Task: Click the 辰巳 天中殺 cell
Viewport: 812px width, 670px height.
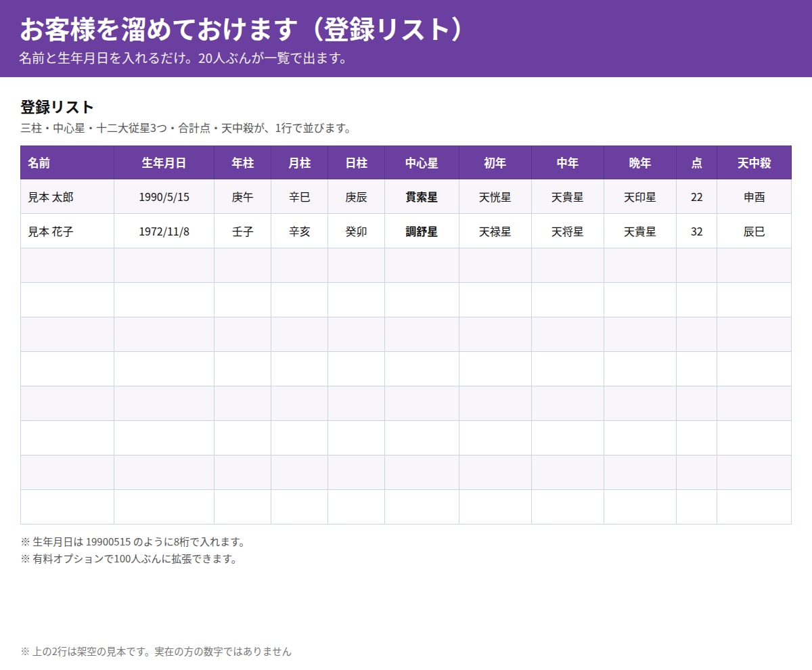Action: coord(754,231)
